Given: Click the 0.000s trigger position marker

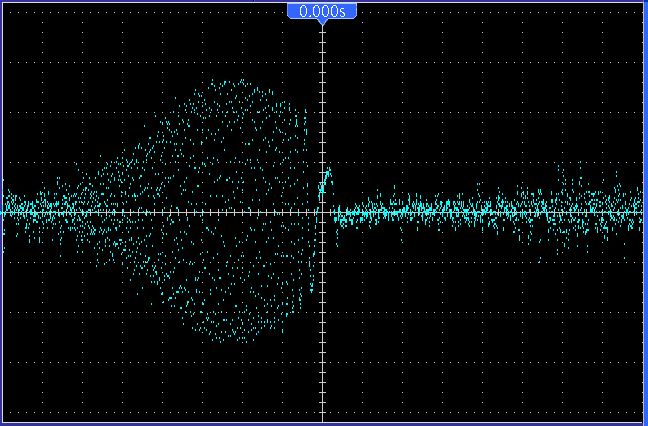Looking at the screenshot, I should coord(322,12).
